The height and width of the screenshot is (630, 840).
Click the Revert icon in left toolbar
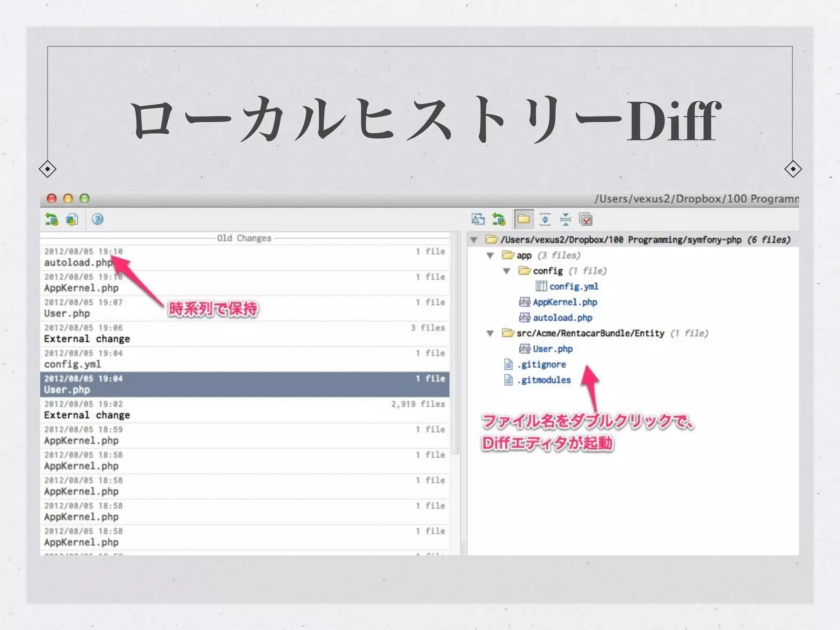(52, 219)
